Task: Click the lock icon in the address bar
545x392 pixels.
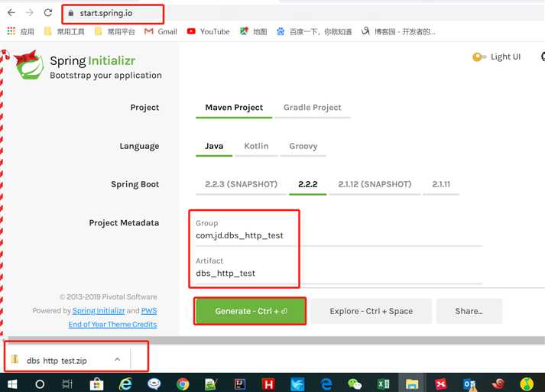Action: [x=71, y=13]
